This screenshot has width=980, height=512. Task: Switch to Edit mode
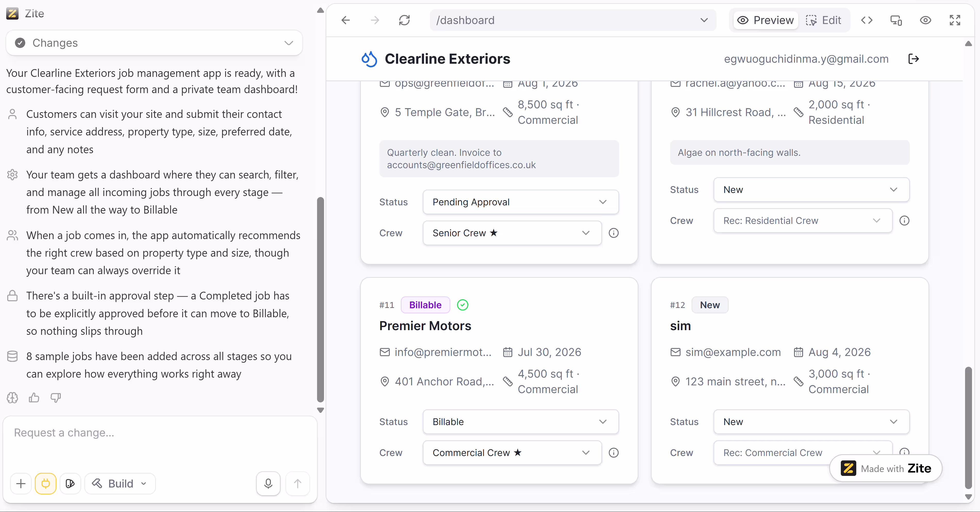824,20
